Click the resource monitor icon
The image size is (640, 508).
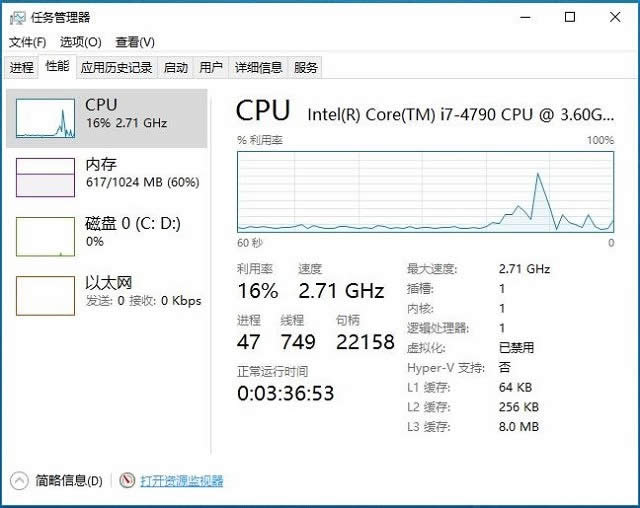click(127, 481)
